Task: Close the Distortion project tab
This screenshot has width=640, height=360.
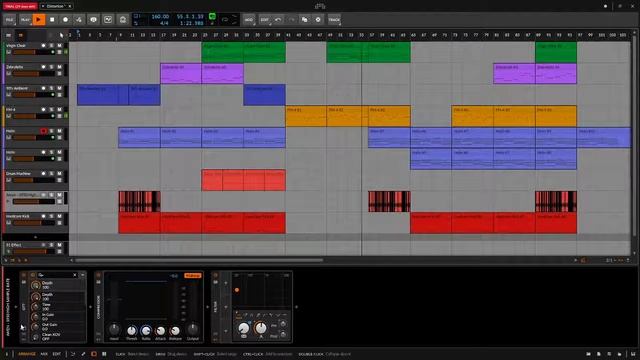Action: tap(70, 6)
